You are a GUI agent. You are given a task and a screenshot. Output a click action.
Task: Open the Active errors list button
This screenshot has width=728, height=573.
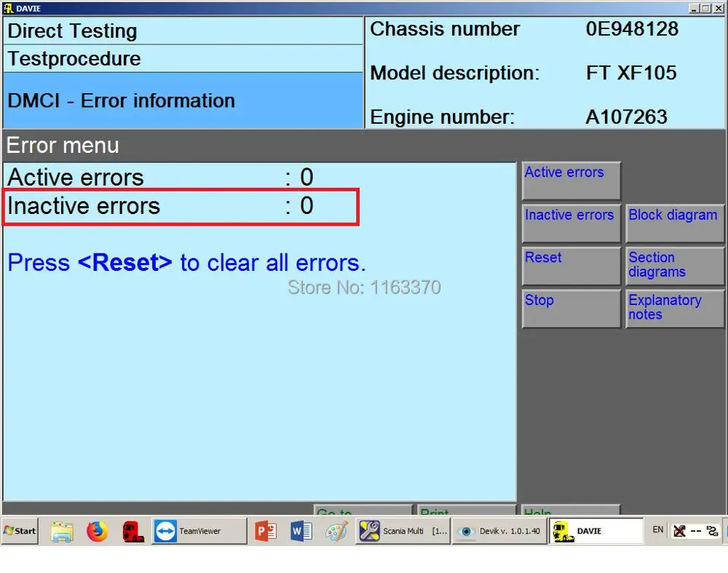click(x=571, y=181)
